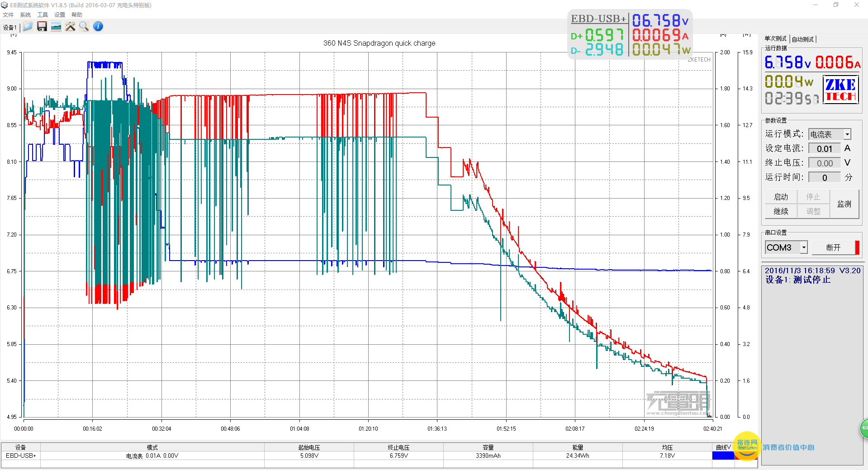
Task: Click the 终止电压 input field
Action: (825, 163)
